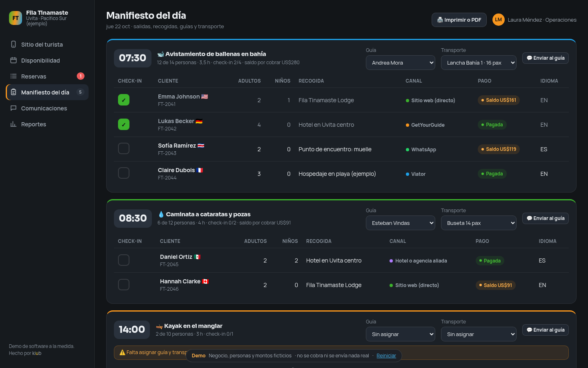The width and height of the screenshot is (588, 368).
Task: Click the Disponibilidad calendar icon
Action: [x=13, y=60]
